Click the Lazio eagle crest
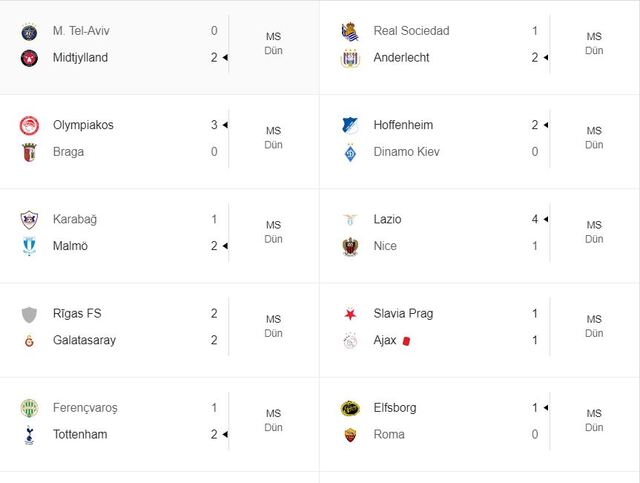This screenshot has width=640, height=483. [x=350, y=219]
